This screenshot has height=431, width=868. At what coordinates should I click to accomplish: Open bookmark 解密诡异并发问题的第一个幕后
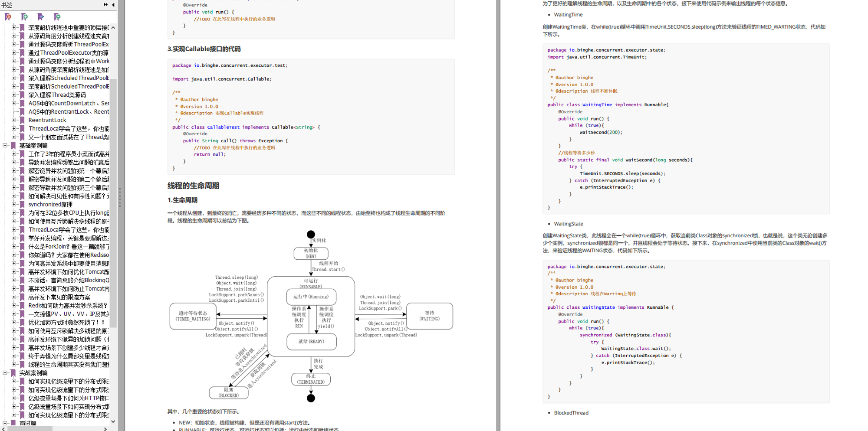(69, 171)
